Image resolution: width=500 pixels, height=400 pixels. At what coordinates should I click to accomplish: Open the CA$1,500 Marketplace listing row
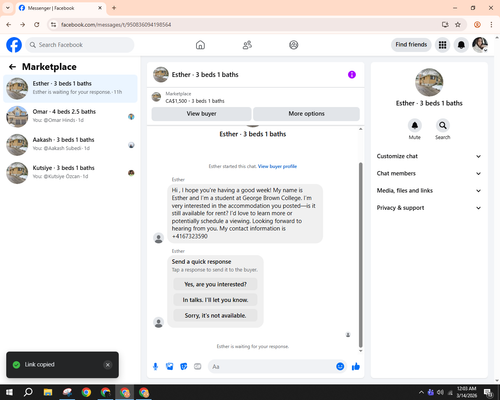(255, 97)
